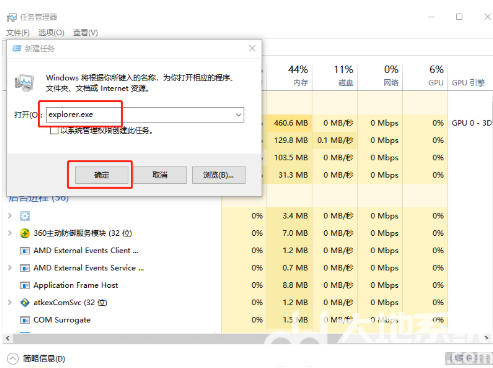This screenshot has width=493, height=368.
Task: Click the 确定 button
Action: pyautogui.click(x=102, y=175)
